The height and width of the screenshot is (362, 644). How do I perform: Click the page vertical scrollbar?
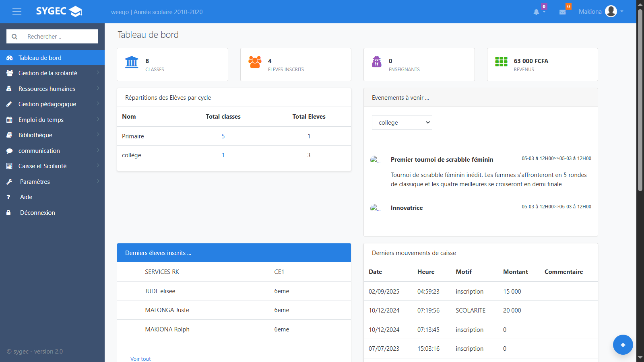(x=640, y=101)
